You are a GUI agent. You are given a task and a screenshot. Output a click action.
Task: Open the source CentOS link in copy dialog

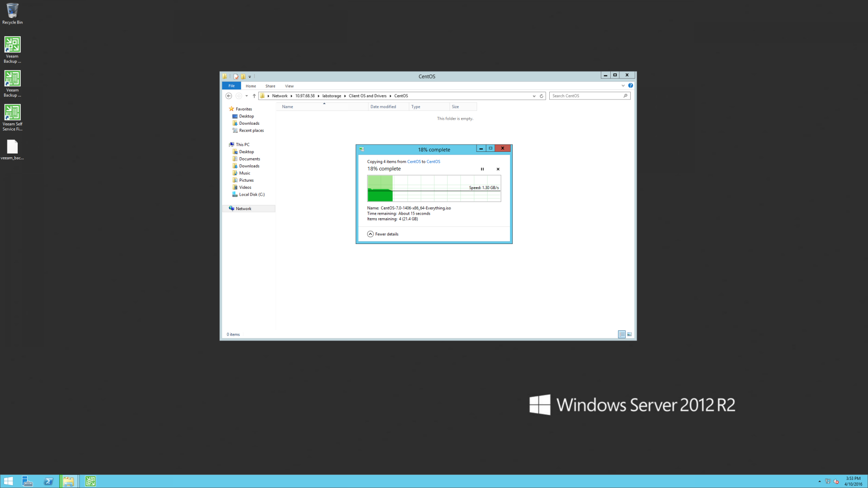414,162
